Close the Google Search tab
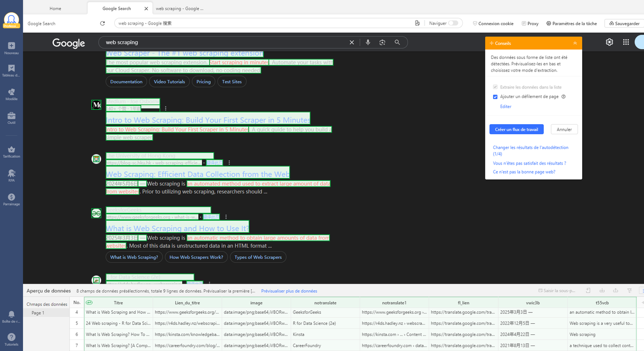The height and width of the screenshot is (351, 644). 146,9
